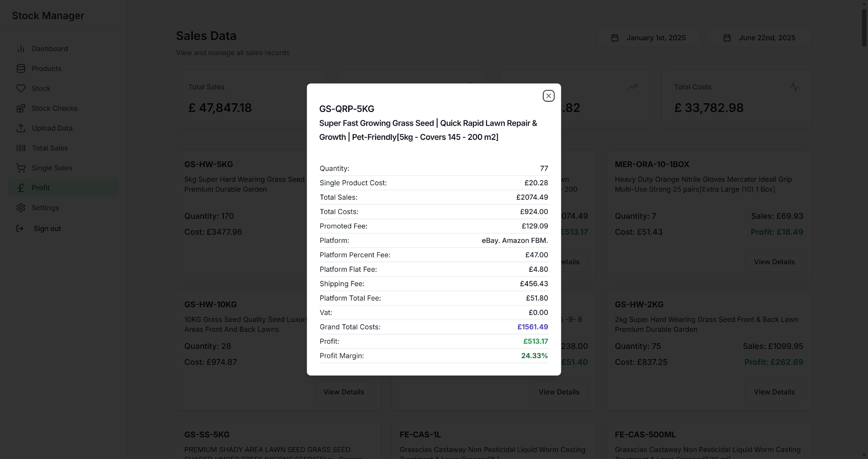Click the Sales: £1099.95 text
Image resolution: width=868 pixels, height=459 pixels.
(x=773, y=346)
